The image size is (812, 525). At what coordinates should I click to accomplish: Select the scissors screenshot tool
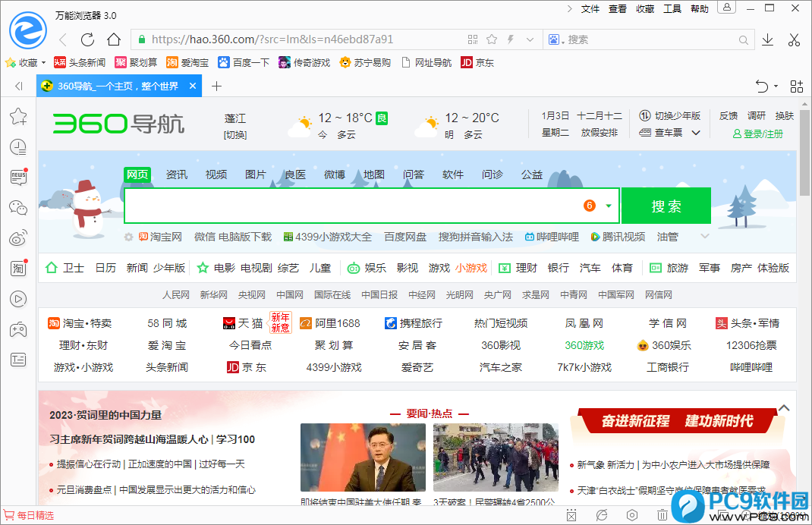(x=794, y=40)
